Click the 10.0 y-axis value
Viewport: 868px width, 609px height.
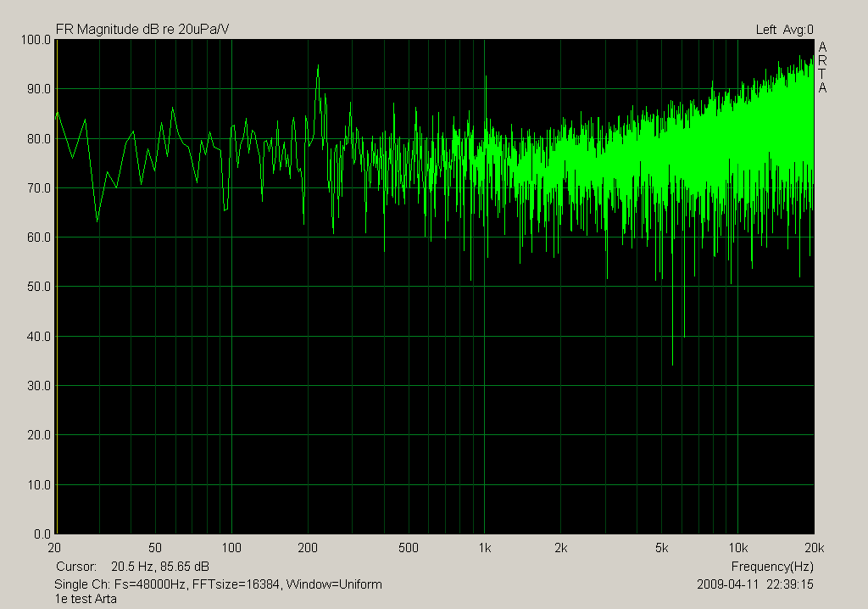(39, 485)
